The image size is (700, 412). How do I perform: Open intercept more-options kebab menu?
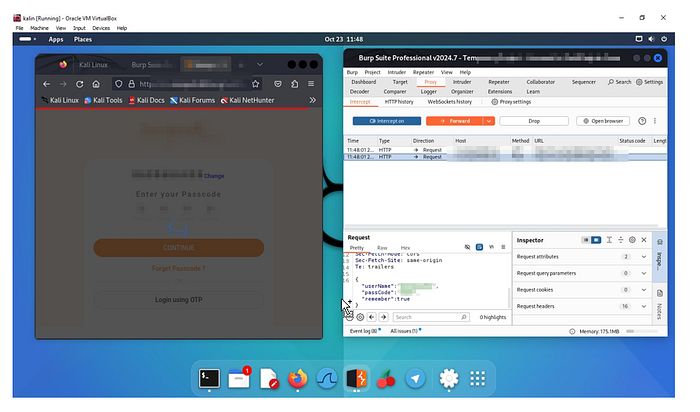point(655,121)
